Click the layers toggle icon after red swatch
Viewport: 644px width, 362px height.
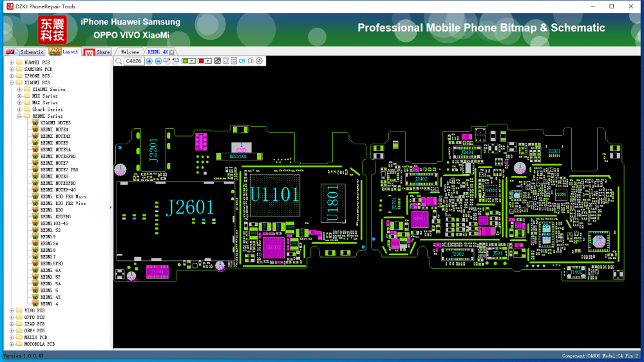[x=218, y=61]
